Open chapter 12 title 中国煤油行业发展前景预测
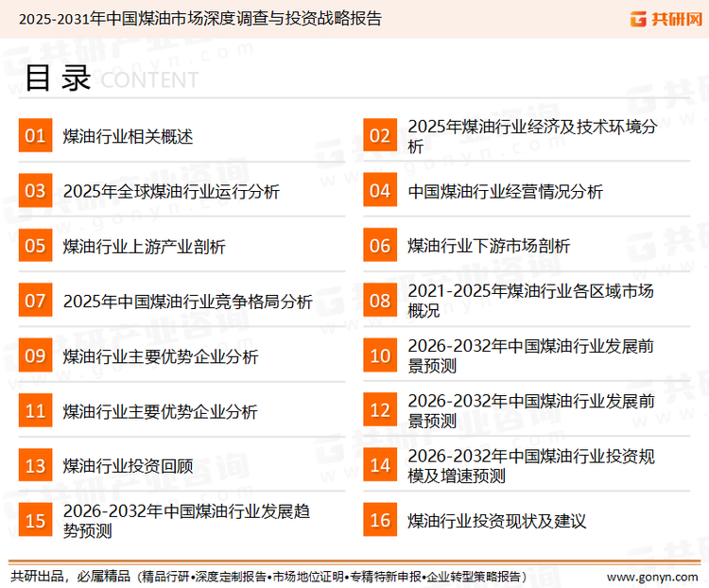709x588 pixels. pyautogui.click(x=531, y=410)
